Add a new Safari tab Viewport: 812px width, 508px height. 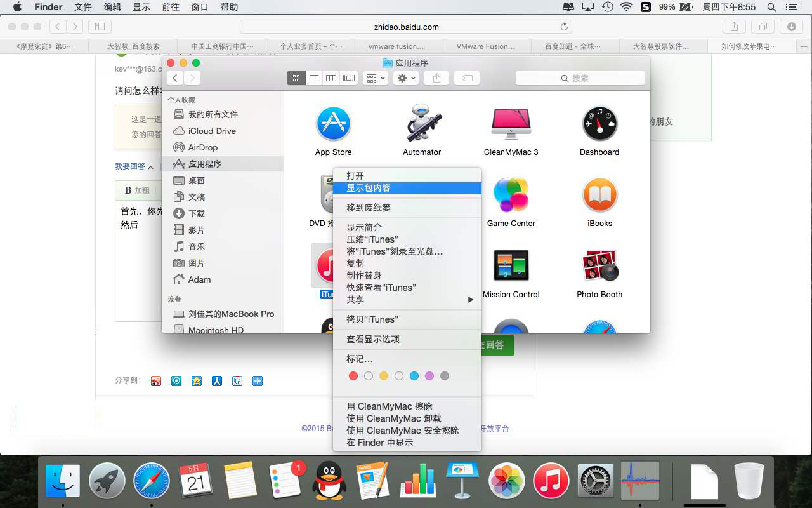coord(804,46)
